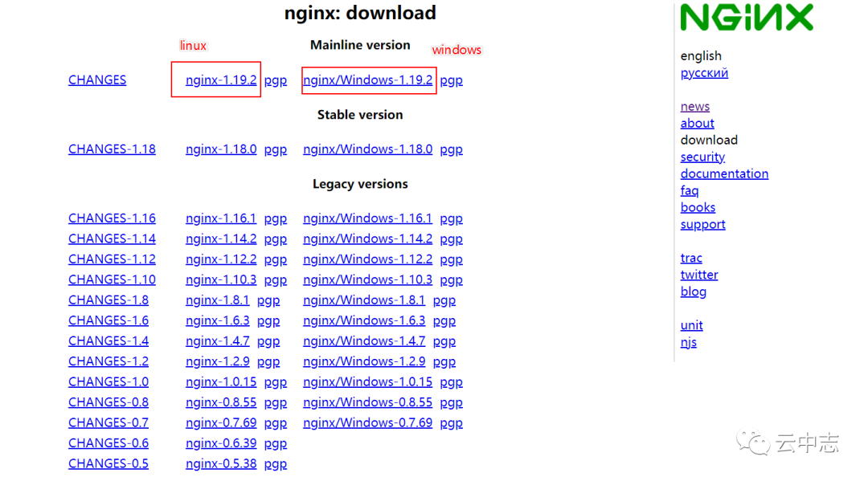Image resolution: width=868 pixels, height=481 pixels.
Task: Open the documentation page
Action: (x=724, y=173)
